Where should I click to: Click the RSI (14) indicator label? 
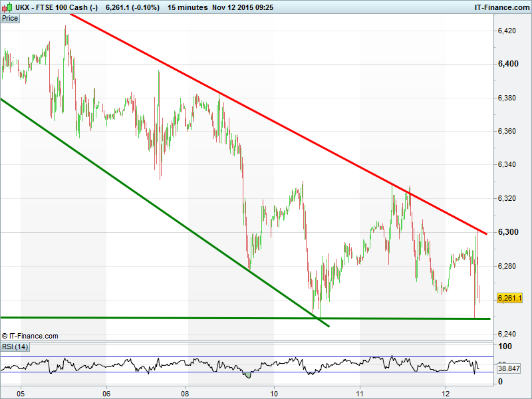tap(15, 346)
